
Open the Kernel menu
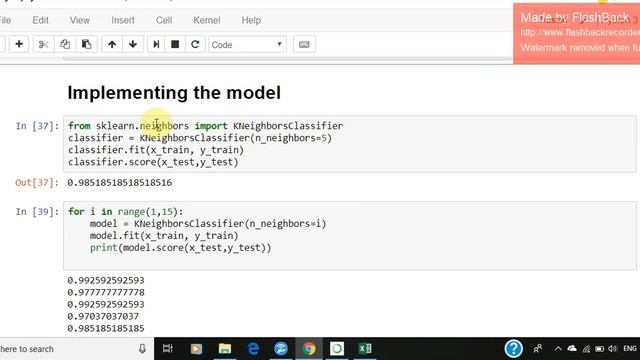click(x=207, y=20)
